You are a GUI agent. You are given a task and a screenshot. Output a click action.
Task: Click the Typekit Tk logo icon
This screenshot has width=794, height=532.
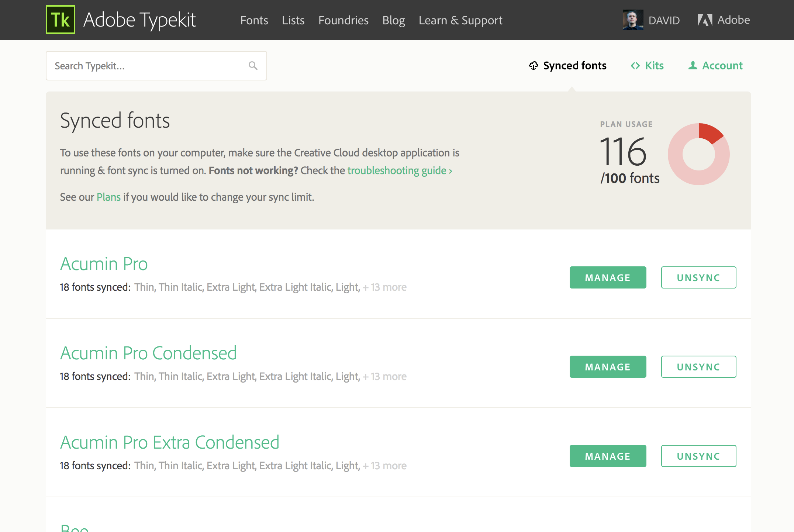point(61,20)
